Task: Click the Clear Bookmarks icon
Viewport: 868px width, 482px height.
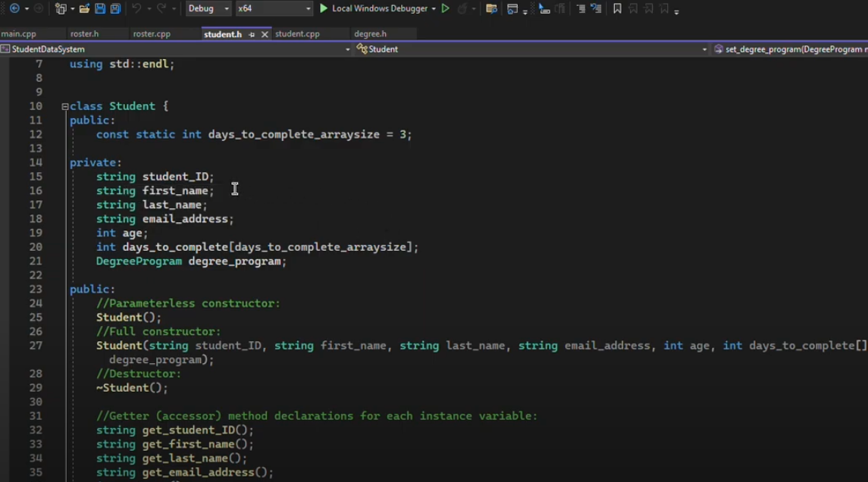Action: click(x=664, y=8)
